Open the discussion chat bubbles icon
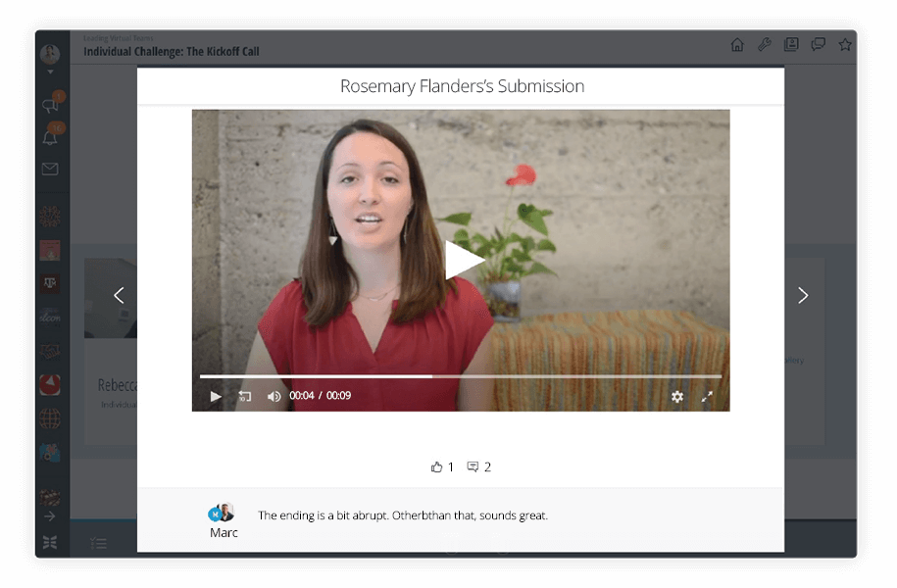This screenshot has width=897, height=588. (818, 45)
